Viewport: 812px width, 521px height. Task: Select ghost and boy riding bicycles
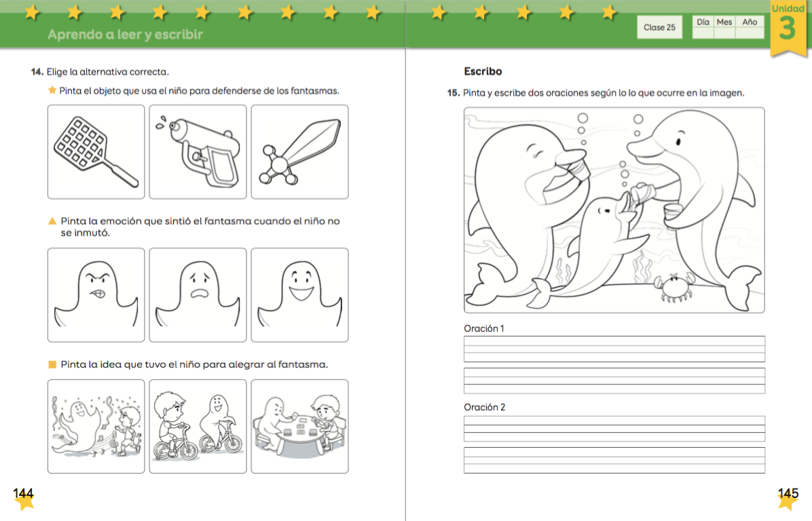coord(198,426)
